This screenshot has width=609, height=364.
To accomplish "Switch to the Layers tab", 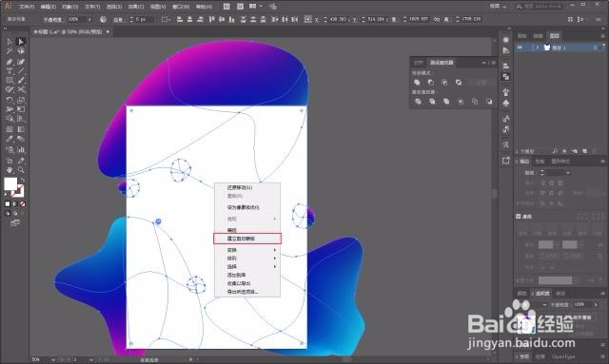I will click(x=554, y=36).
